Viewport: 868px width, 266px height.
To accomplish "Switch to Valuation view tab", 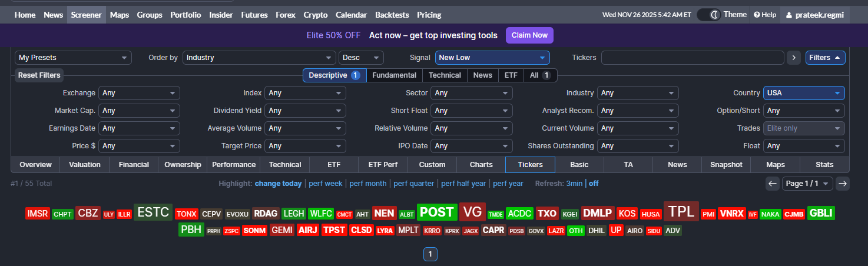I will 85,165.
